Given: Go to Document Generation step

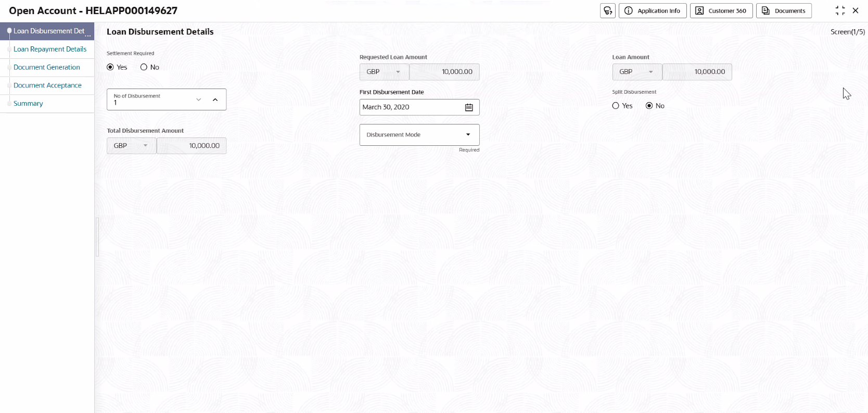Looking at the screenshot, I should click(x=47, y=67).
